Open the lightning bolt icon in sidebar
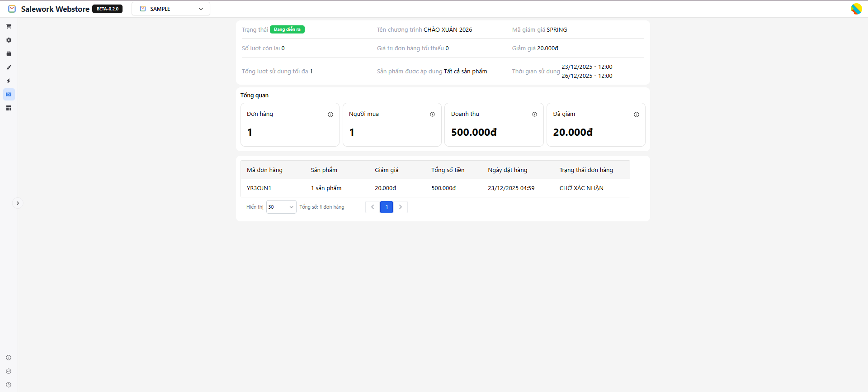 click(9, 81)
